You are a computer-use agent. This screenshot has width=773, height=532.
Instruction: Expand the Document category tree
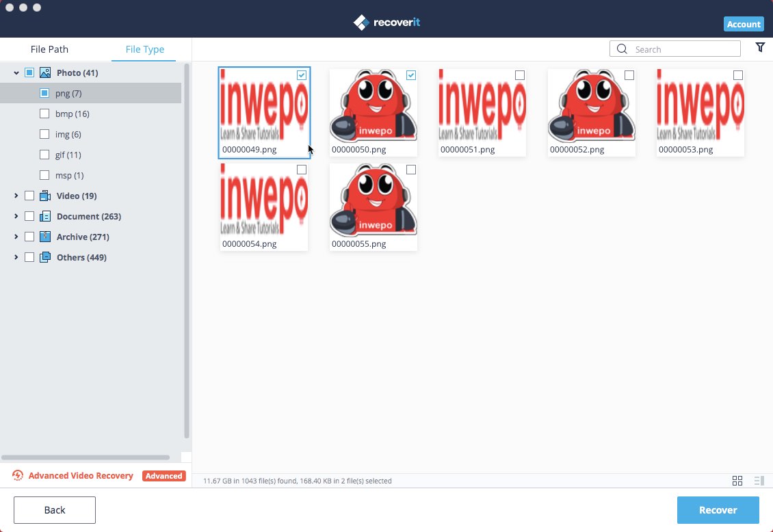[16, 216]
